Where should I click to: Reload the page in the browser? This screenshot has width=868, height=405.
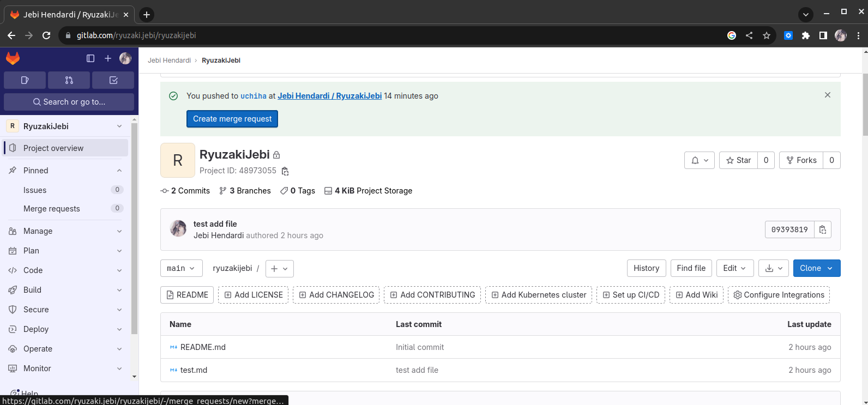[x=46, y=35]
